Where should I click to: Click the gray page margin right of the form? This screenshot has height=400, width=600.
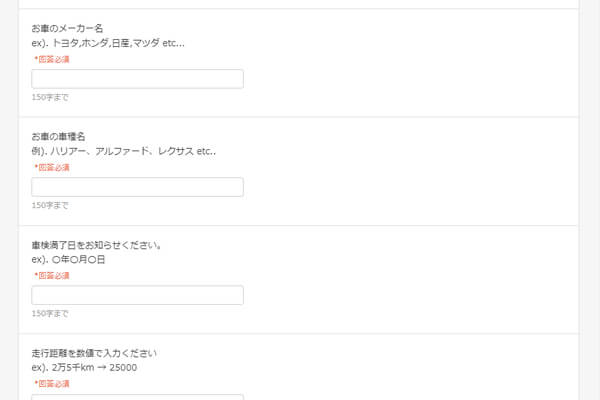589,200
